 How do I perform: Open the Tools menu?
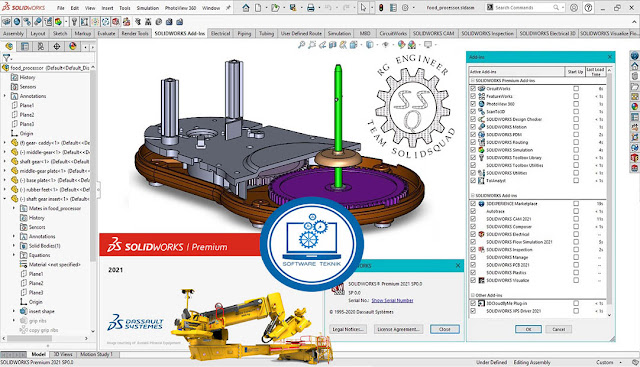click(x=124, y=8)
